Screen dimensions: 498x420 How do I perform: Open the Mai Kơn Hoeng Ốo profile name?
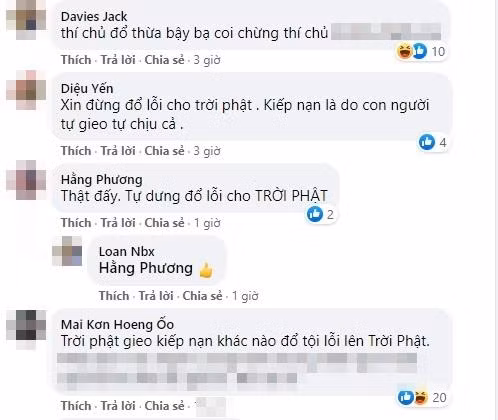[x=117, y=324]
